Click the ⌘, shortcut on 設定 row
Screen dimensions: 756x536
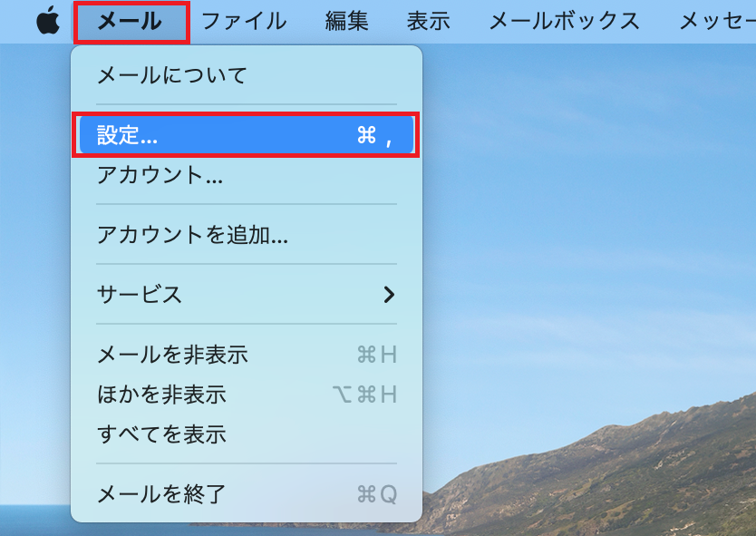tap(375, 135)
